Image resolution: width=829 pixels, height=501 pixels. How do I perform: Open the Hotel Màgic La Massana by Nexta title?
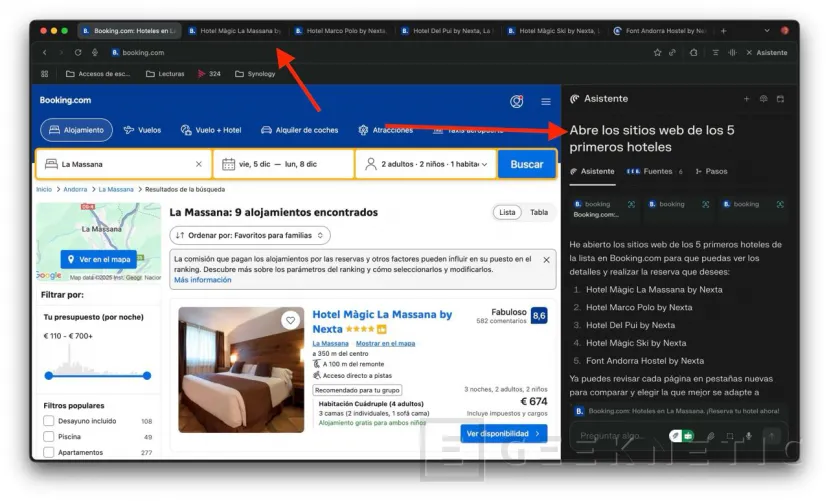point(382,321)
